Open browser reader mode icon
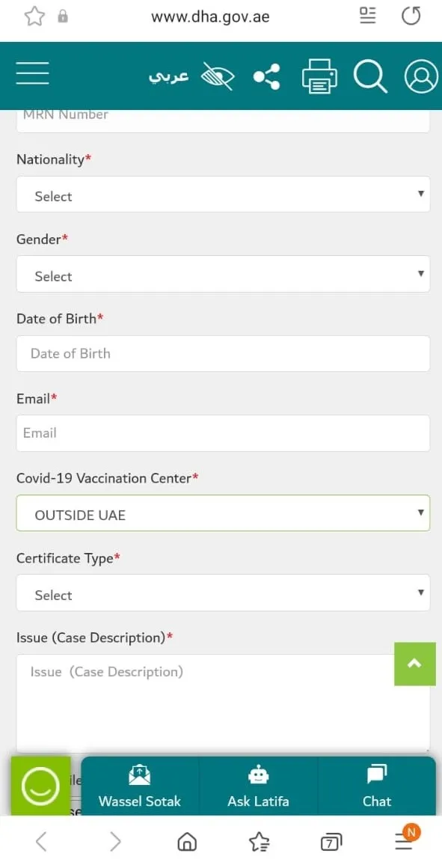This screenshot has height=868, width=442. tap(367, 16)
